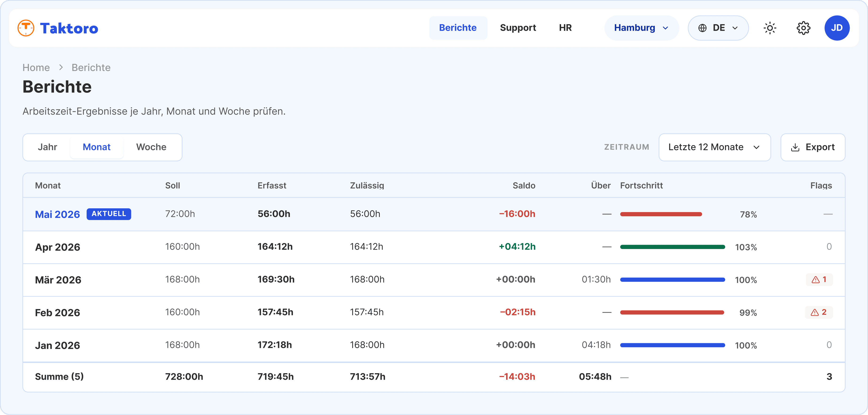Viewport: 868px width, 415px height.
Task: Open the JD user avatar menu
Action: point(837,28)
